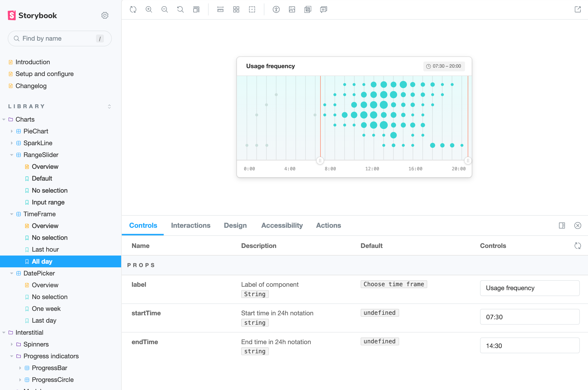
Task: Expand the SparkLine component
Action: click(38, 143)
